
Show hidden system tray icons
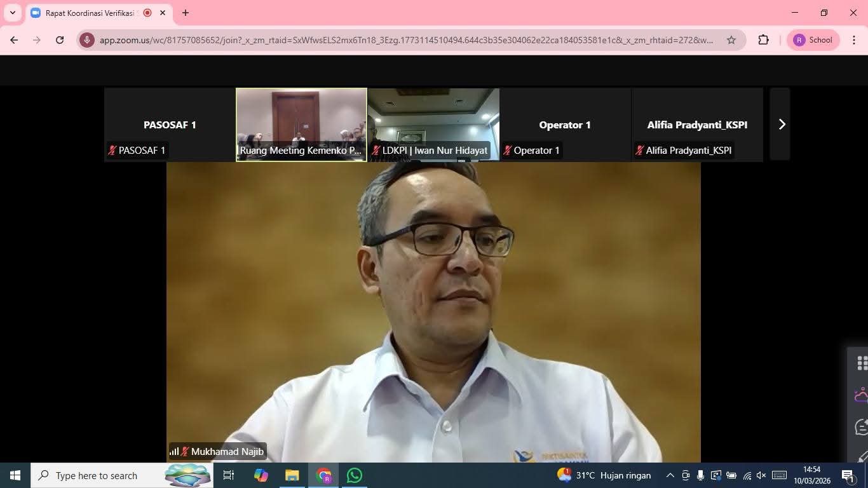[670, 475]
